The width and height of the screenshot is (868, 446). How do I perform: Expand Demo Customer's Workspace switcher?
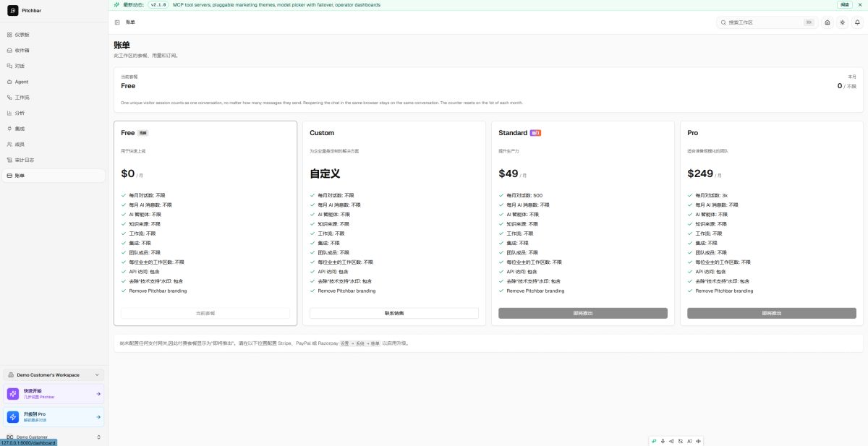pyautogui.click(x=54, y=374)
